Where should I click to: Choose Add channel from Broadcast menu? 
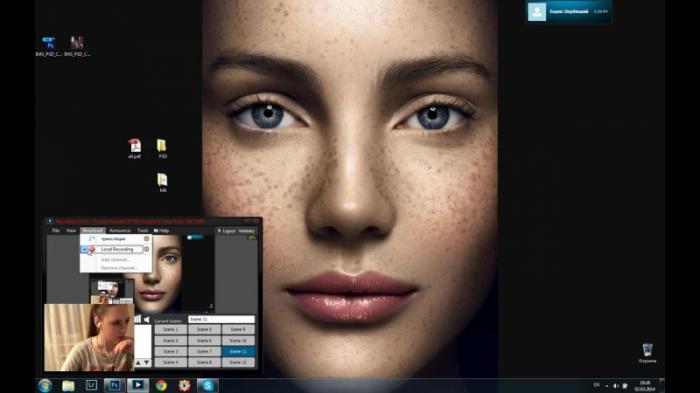115,259
